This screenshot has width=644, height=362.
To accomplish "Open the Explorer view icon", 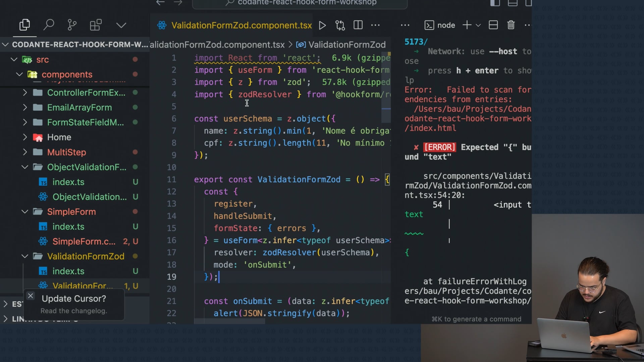I will point(24,25).
